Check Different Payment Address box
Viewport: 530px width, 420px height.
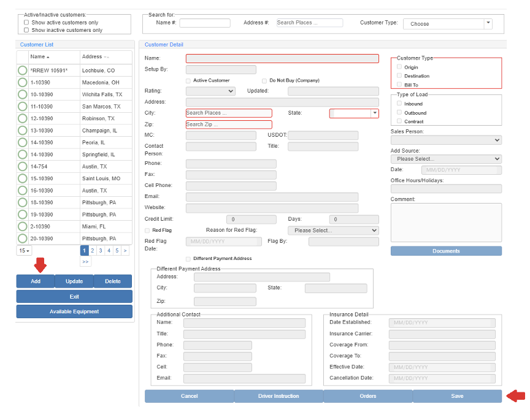coord(188,259)
